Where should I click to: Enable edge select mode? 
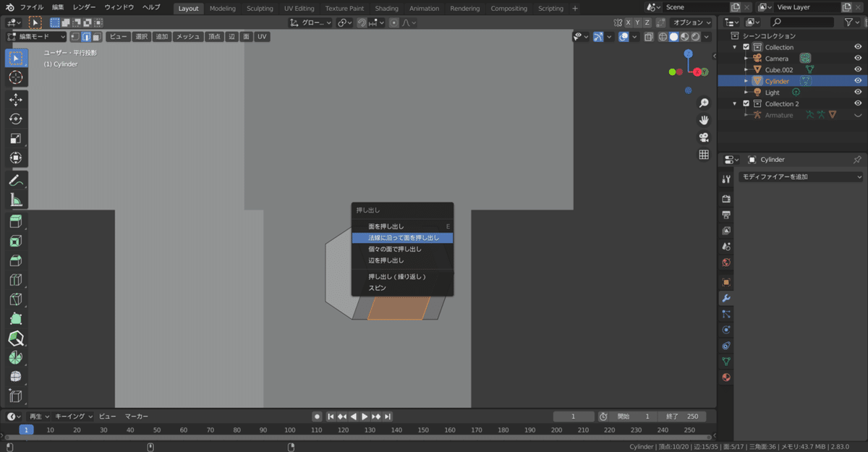(85, 36)
